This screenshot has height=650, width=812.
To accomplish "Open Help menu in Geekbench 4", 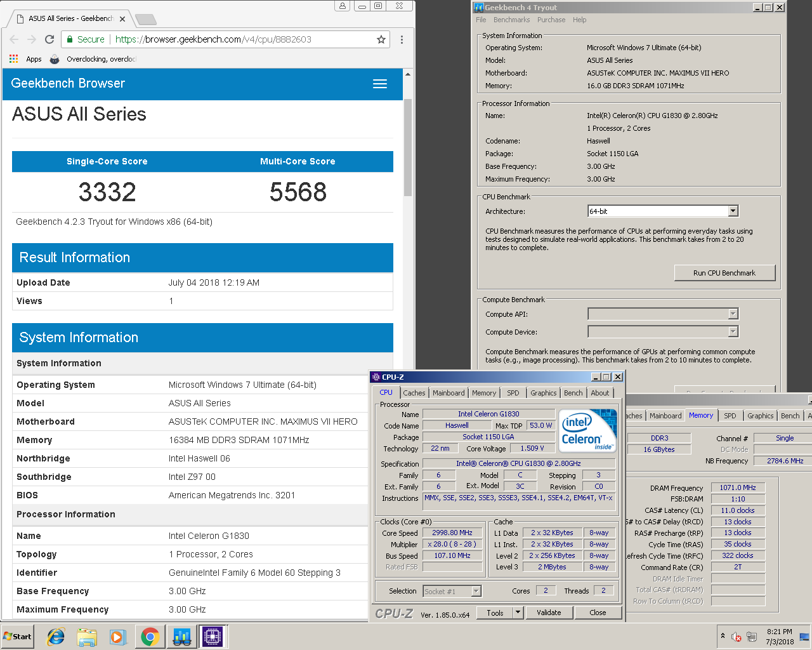I will 580,20.
